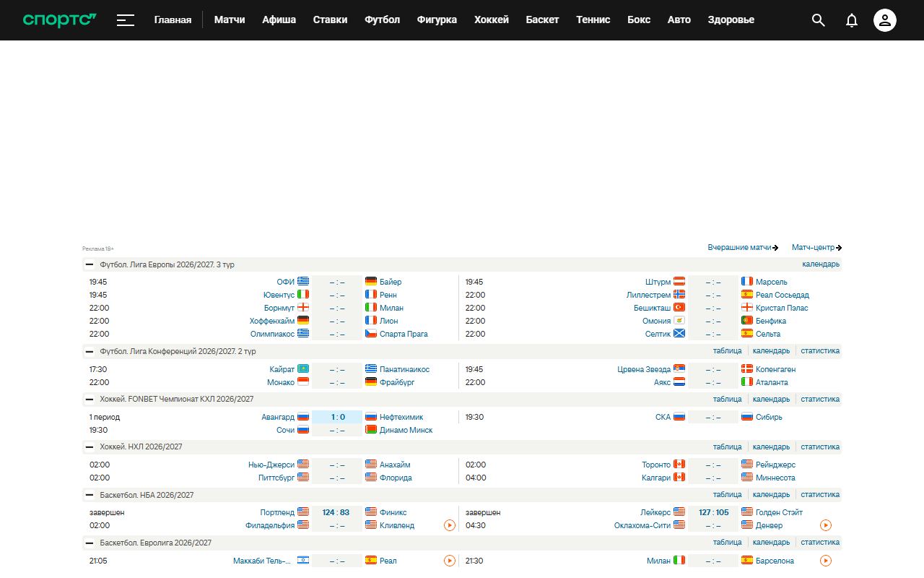Open the Теннис menu section

[593, 20]
